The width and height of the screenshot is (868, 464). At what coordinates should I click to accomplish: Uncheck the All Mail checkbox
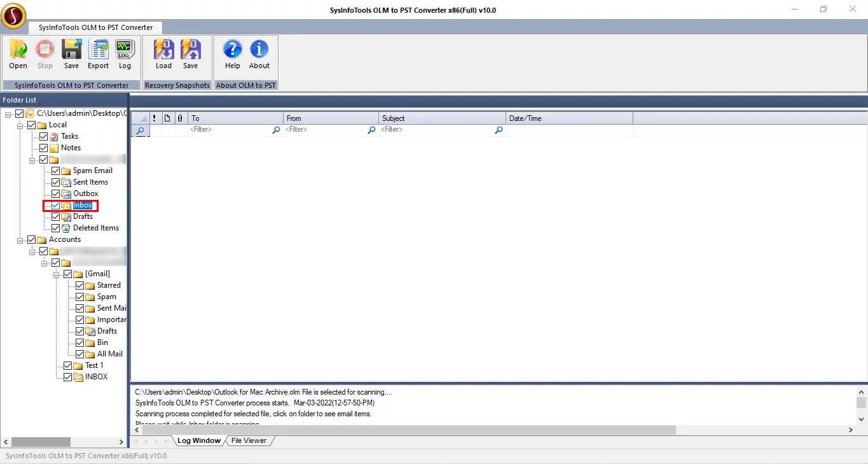coord(79,354)
